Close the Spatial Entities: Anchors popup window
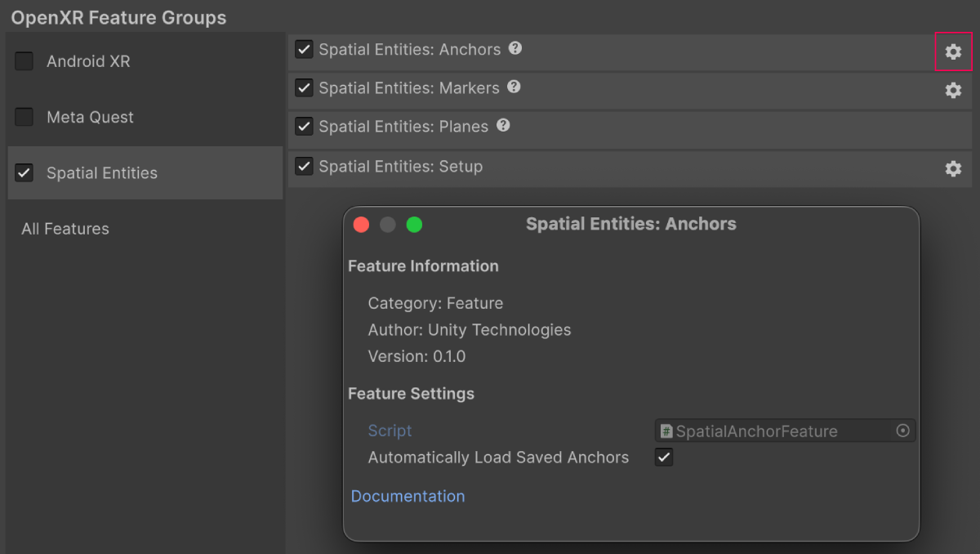 pyautogui.click(x=361, y=225)
